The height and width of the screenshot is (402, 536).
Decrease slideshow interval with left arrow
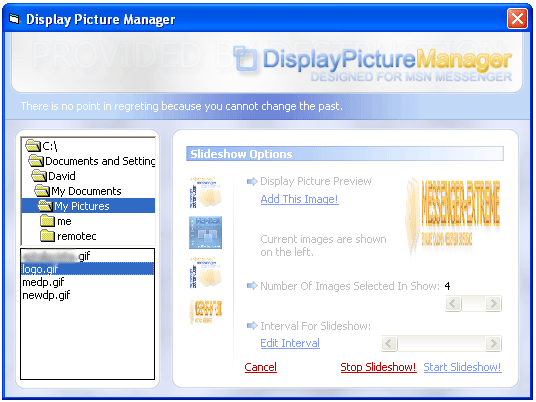pyautogui.click(x=389, y=343)
